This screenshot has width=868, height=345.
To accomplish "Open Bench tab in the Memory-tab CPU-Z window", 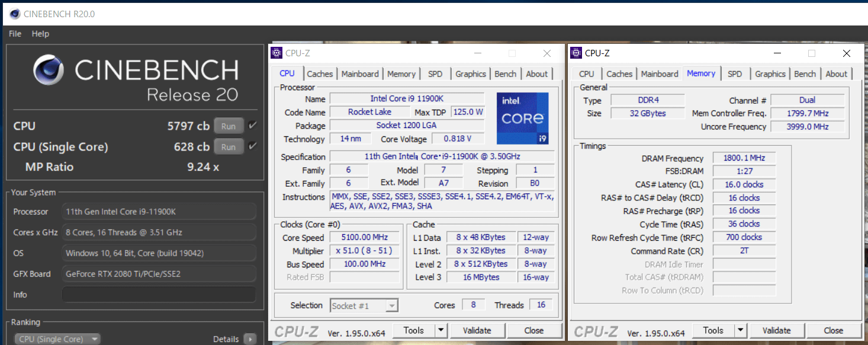I will point(805,74).
